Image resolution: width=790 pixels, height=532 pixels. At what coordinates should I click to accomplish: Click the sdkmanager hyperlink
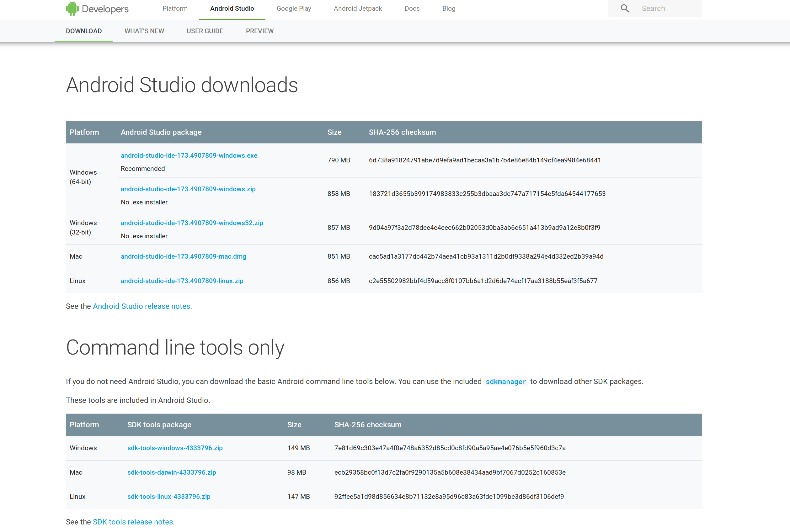(505, 381)
